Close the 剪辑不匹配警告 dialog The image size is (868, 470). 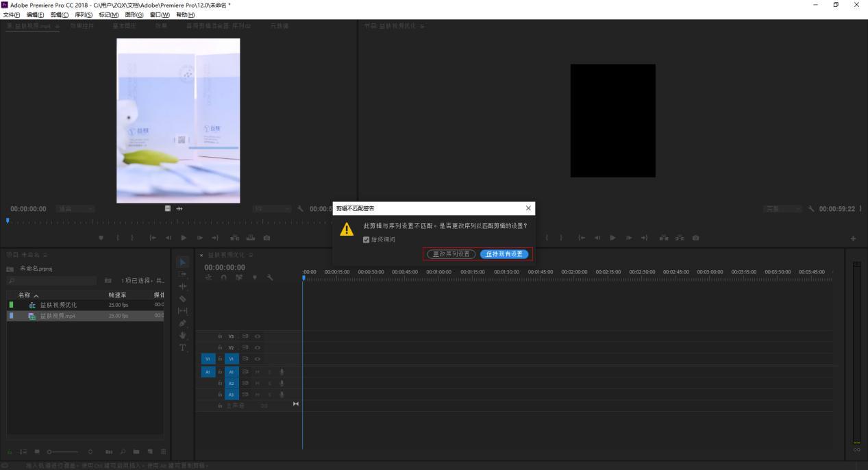click(x=528, y=208)
